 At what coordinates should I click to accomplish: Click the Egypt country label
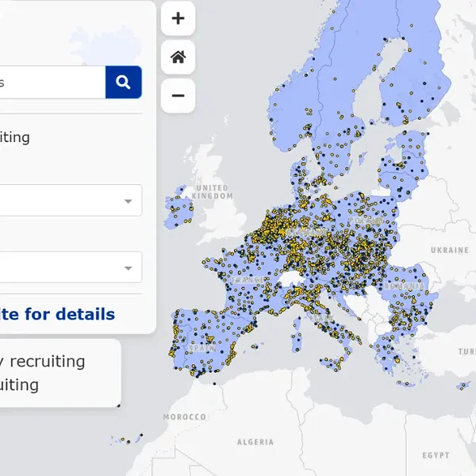click(436, 455)
